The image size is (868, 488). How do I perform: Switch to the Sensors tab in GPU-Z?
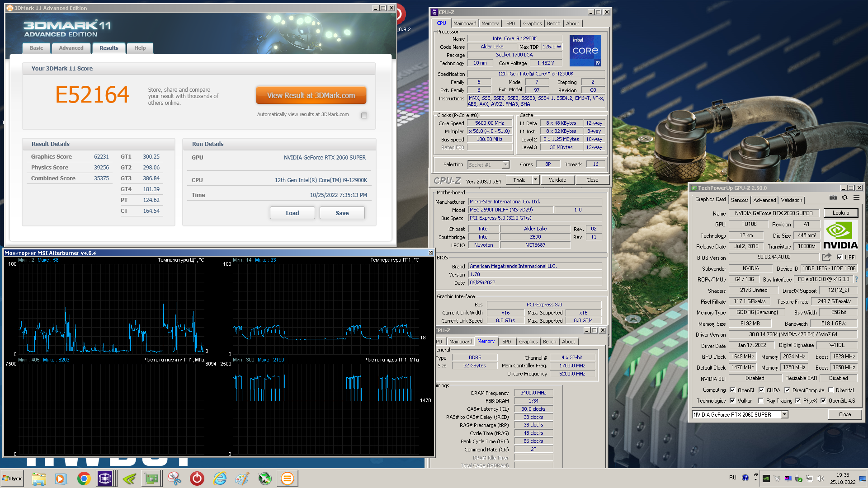click(x=740, y=200)
